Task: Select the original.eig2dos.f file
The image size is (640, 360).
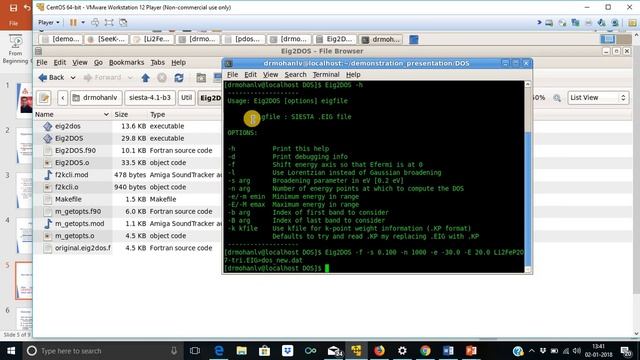Action: (x=83, y=248)
